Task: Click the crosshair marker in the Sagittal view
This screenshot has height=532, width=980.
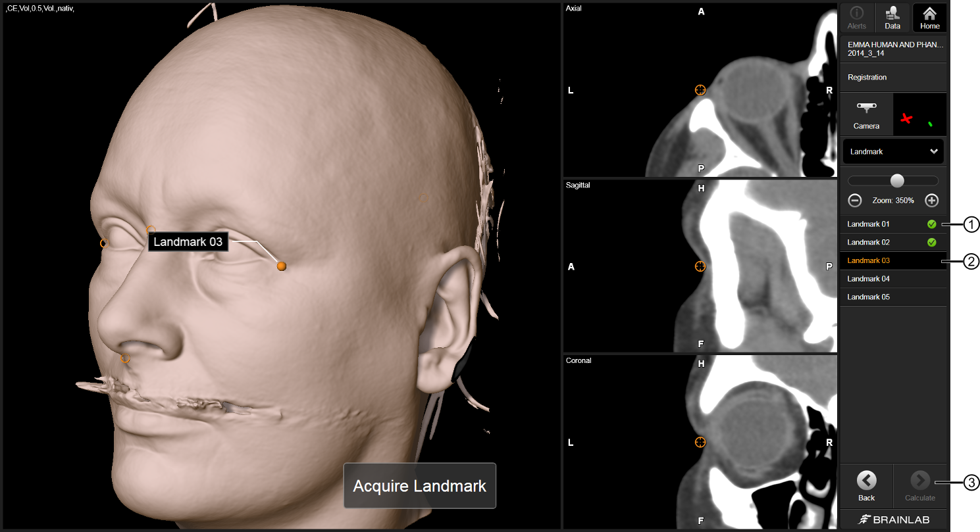Action: pyautogui.click(x=700, y=266)
